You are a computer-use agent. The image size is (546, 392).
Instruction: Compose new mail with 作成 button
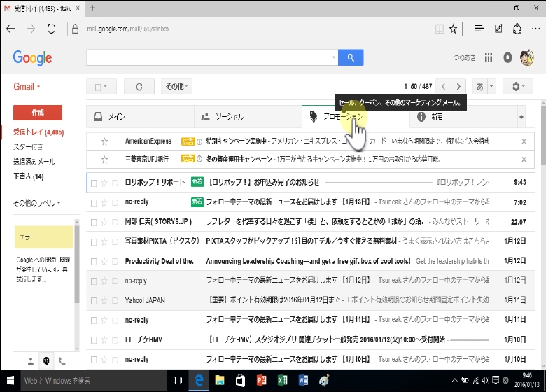pos(38,113)
